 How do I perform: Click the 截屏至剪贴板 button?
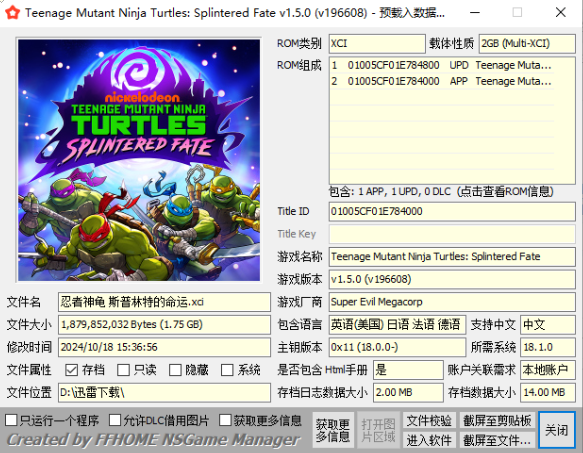[x=497, y=421]
